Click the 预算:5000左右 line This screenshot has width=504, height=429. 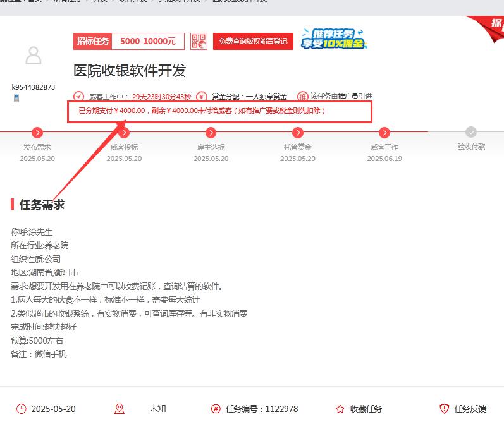[x=37, y=341]
